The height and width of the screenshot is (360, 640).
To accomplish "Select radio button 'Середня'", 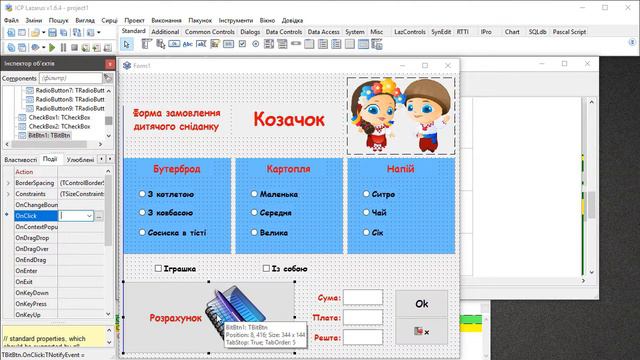I will click(x=254, y=213).
